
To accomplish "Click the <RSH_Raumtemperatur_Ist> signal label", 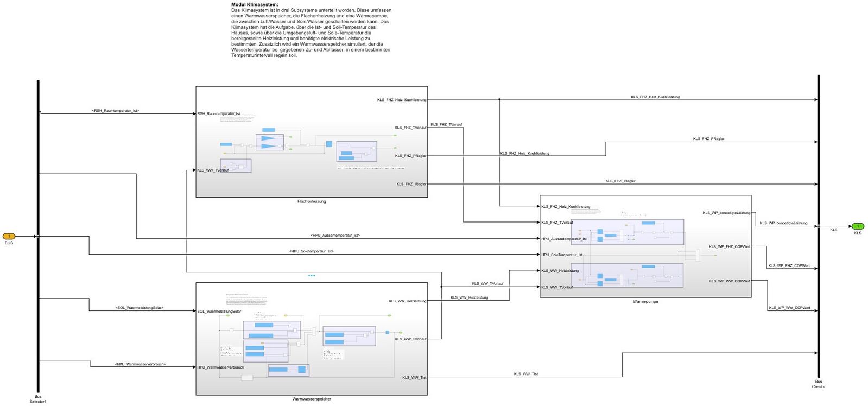I will coord(115,111).
